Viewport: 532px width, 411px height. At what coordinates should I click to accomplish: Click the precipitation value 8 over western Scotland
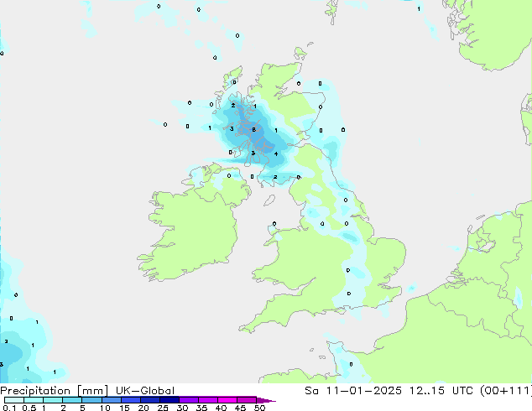[x=253, y=129]
